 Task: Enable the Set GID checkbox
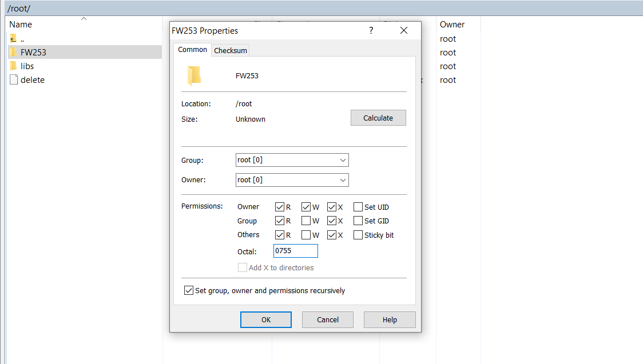358,221
